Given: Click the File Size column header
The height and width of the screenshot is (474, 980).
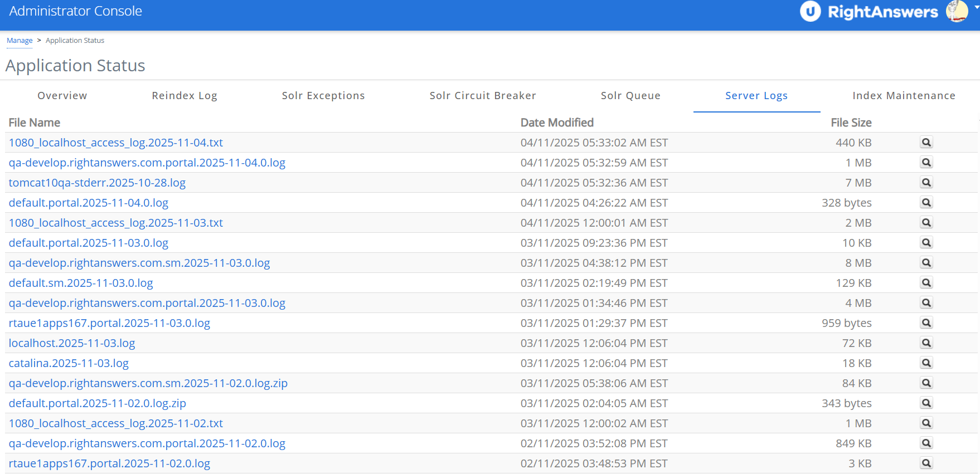Looking at the screenshot, I should pyautogui.click(x=851, y=123).
